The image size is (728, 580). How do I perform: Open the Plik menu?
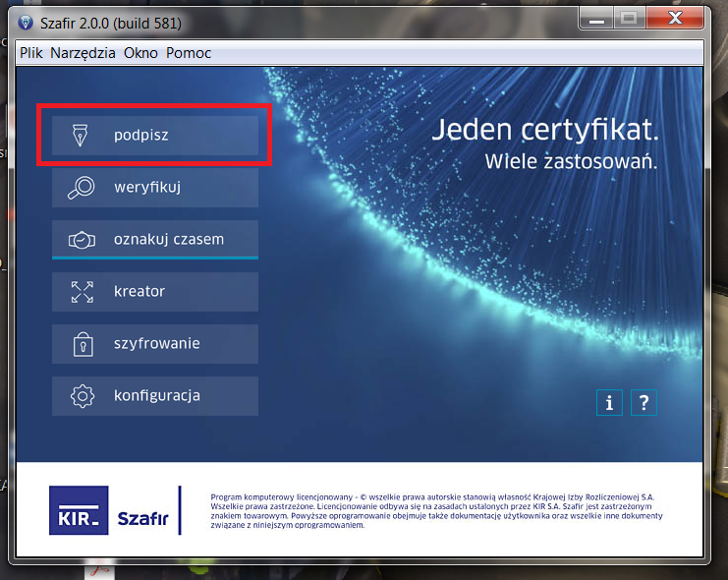(31, 53)
